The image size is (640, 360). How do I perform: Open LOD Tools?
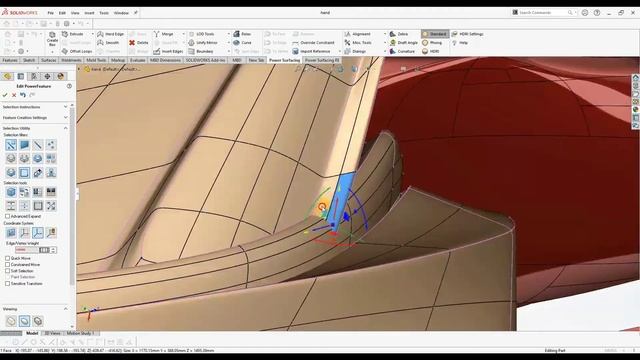click(201, 34)
